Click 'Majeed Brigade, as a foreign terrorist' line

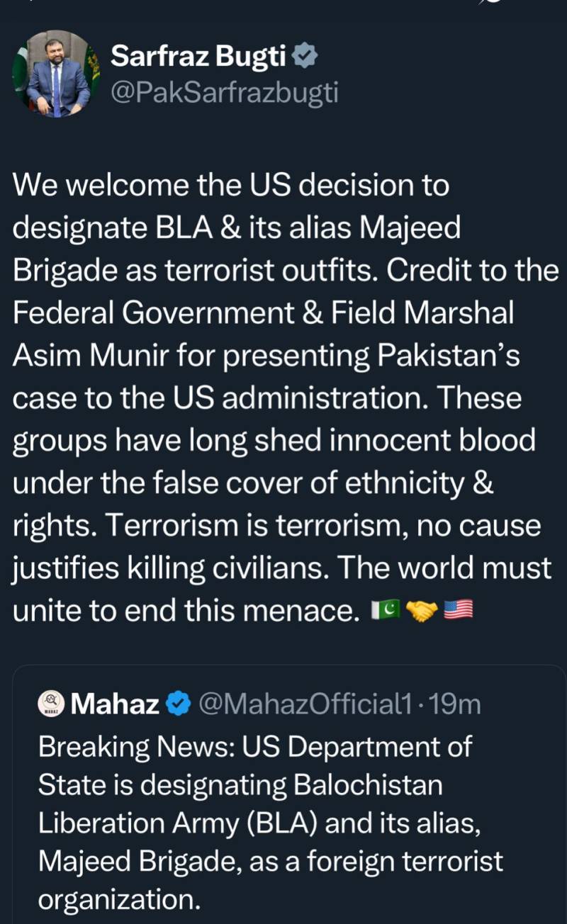point(271,861)
